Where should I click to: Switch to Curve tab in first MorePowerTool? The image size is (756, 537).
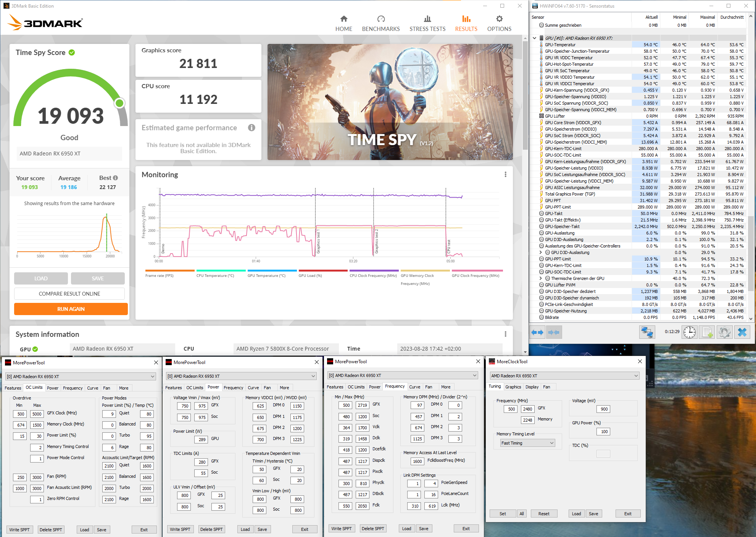(x=92, y=388)
